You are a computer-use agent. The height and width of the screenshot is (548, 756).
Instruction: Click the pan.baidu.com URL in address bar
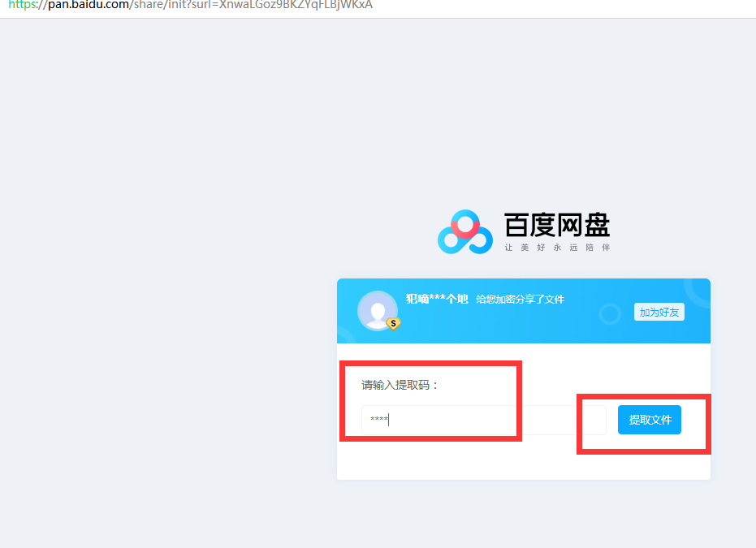coord(191,5)
